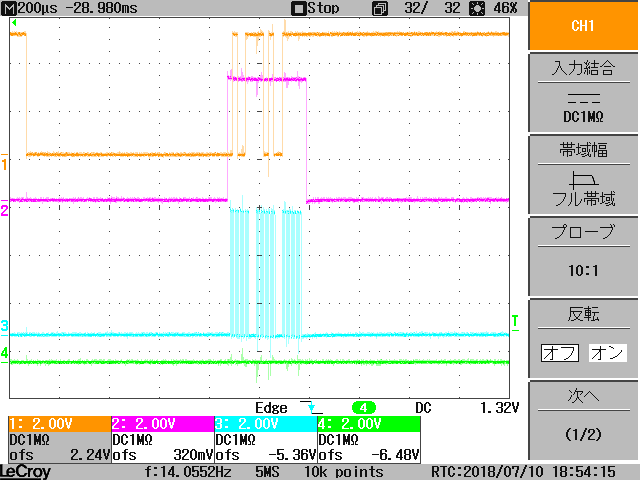
Task: Click the green trigger position arrow
Action: pyautogui.click(x=14, y=23)
